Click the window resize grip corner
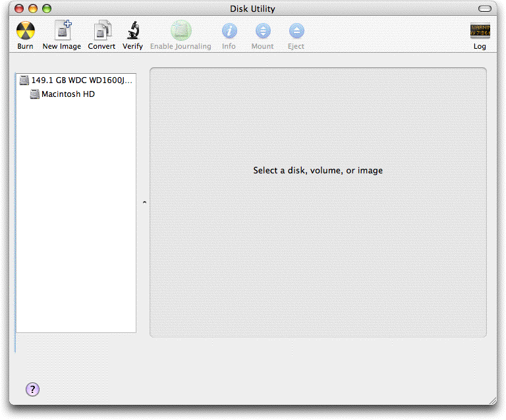 tap(493, 401)
